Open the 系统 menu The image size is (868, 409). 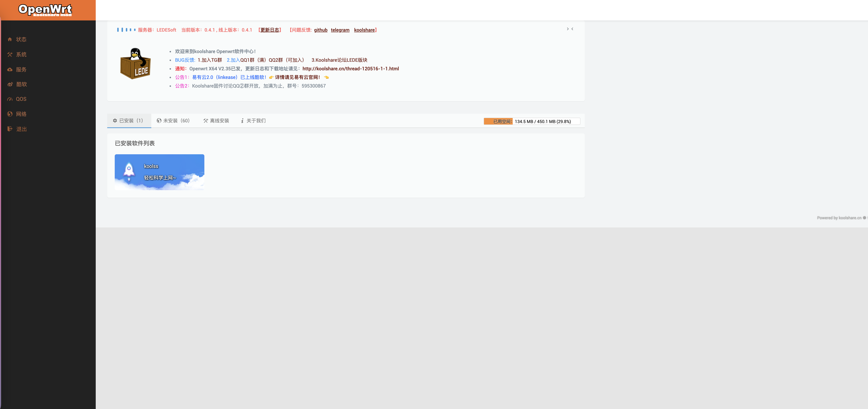(21, 54)
